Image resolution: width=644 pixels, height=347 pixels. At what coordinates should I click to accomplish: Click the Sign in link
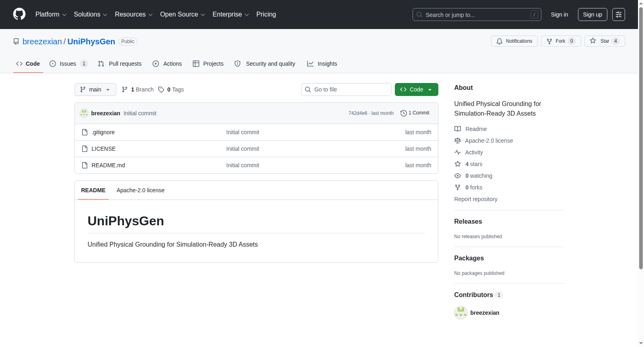click(x=559, y=15)
